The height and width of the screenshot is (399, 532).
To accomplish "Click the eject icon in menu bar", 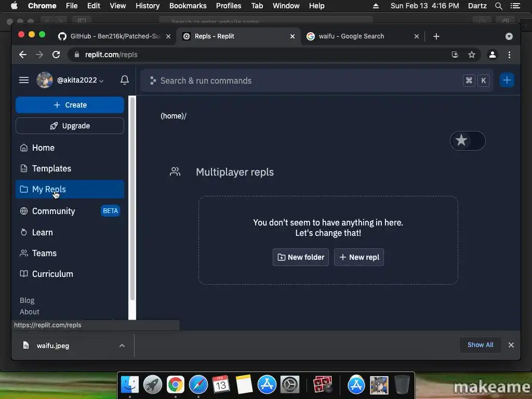I will (376, 6).
